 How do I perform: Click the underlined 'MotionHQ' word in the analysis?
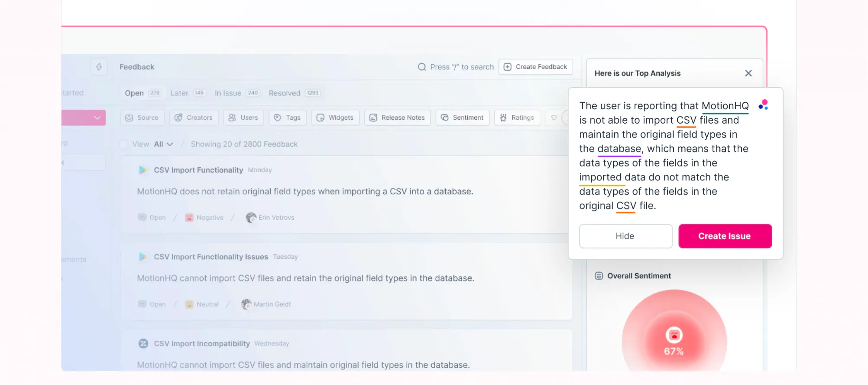(x=725, y=106)
